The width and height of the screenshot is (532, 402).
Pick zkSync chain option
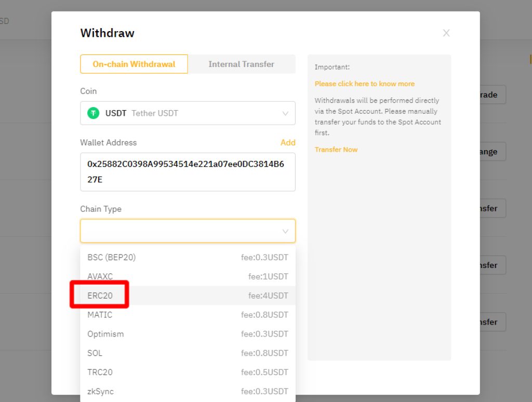188,392
